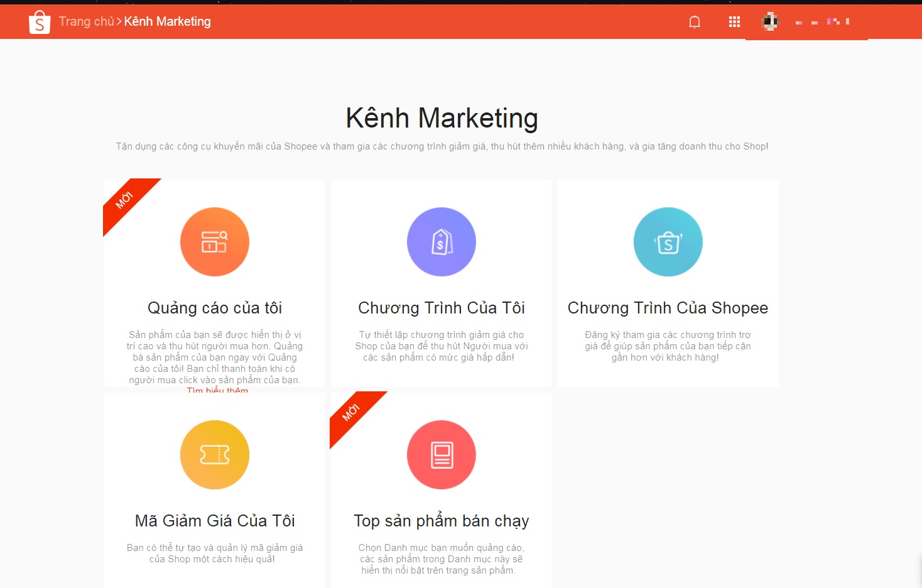The image size is (922, 588).
Task: Click 'Sản phẩm của bạn sẽ được' description
Action: pyautogui.click(x=215, y=357)
